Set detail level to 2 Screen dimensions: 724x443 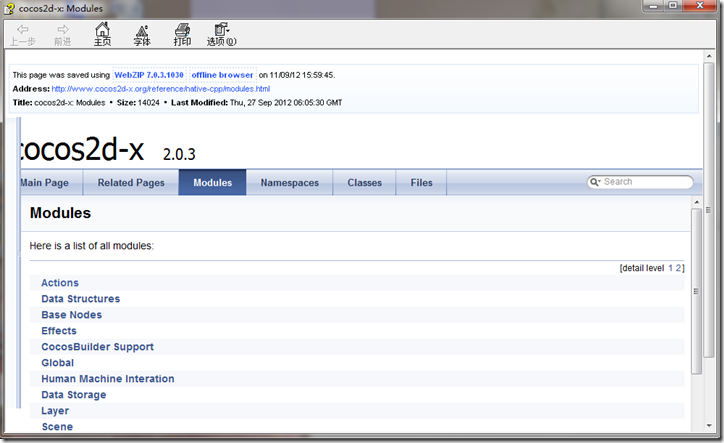(x=680, y=268)
